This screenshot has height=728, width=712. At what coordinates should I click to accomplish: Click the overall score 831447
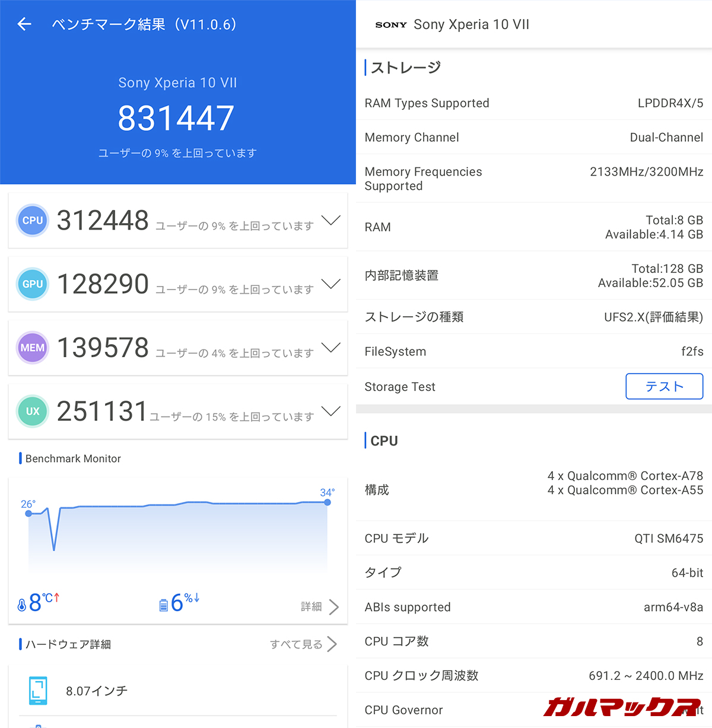[x=176, y=118]
